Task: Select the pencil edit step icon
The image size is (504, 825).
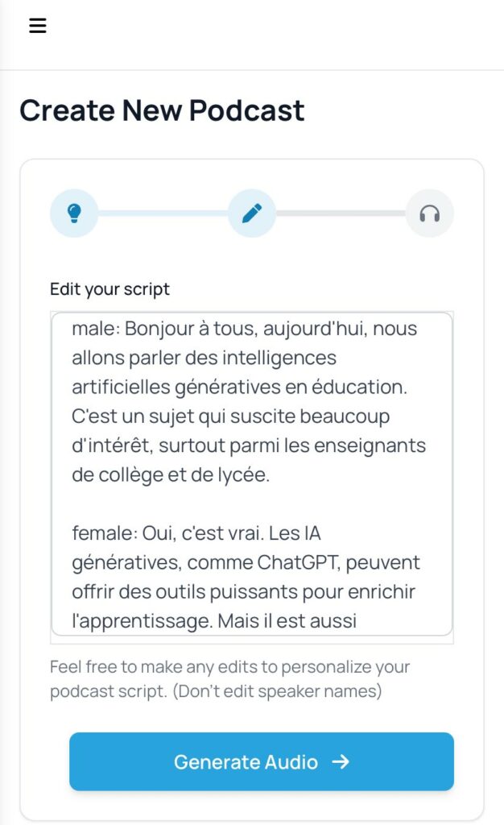Action: click(x=252, y=214)
